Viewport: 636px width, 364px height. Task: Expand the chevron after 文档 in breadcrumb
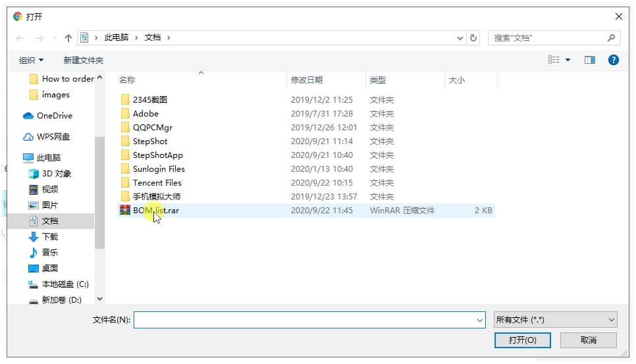[x=169, y=38]
